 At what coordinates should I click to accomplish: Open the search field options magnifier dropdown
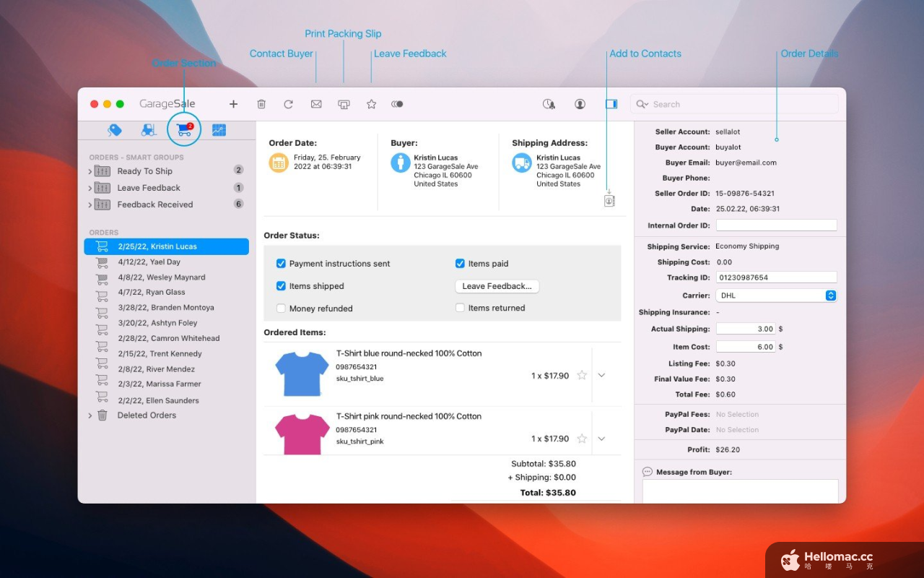tap(642, 104)
